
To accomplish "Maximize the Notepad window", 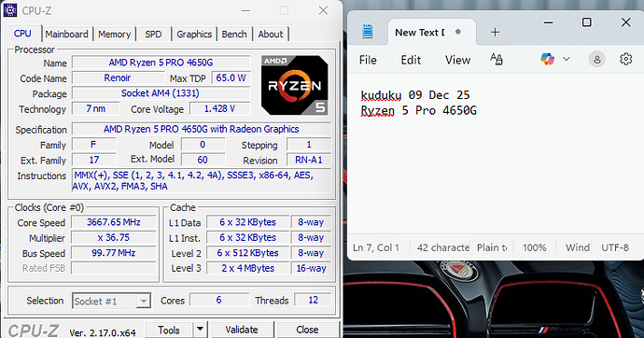I will [587, 22].
